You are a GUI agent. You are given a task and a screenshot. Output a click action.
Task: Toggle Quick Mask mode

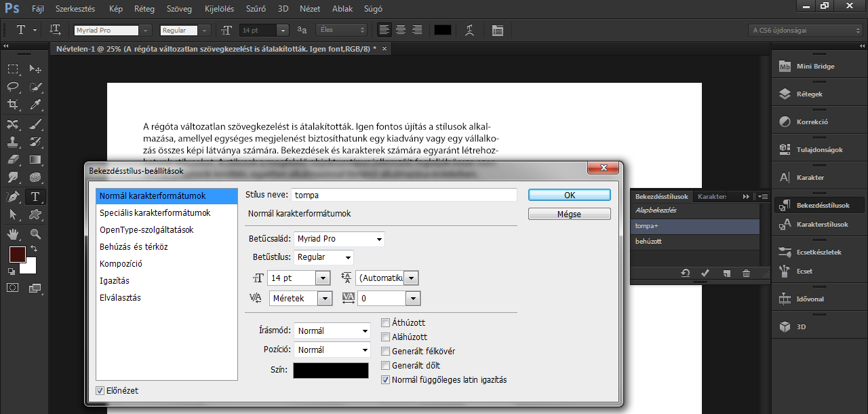point(13,287)
